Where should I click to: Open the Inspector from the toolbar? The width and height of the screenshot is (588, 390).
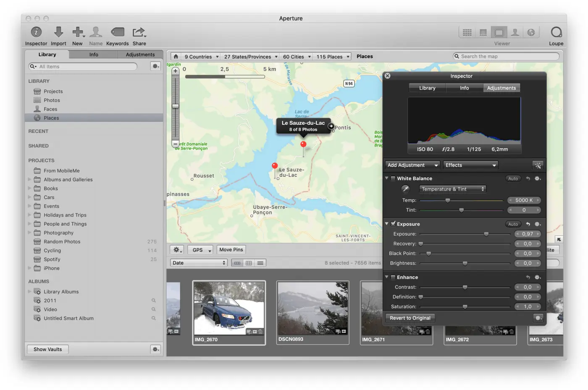click(x=36, y=32)
